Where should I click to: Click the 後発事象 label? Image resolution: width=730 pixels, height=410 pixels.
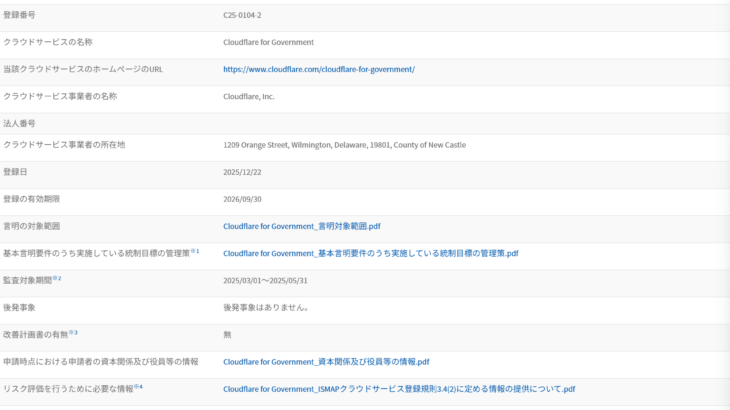click(x=19, y=308)
